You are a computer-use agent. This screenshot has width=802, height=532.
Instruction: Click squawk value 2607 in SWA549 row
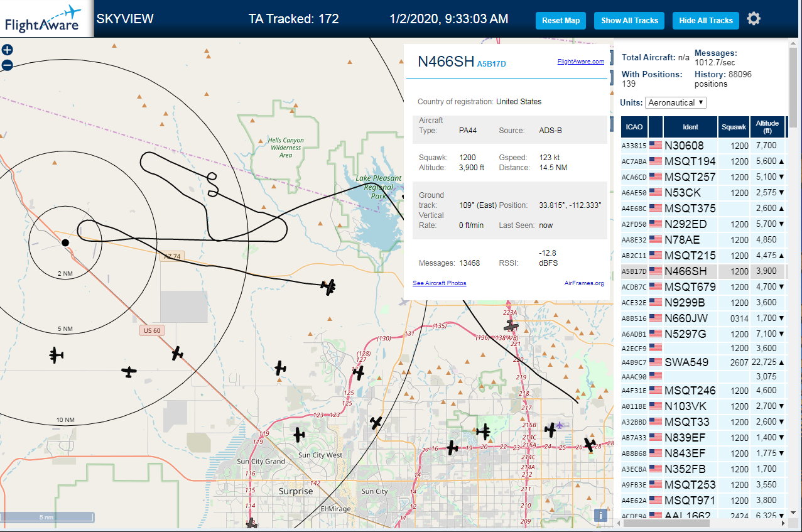click(740, 362)
